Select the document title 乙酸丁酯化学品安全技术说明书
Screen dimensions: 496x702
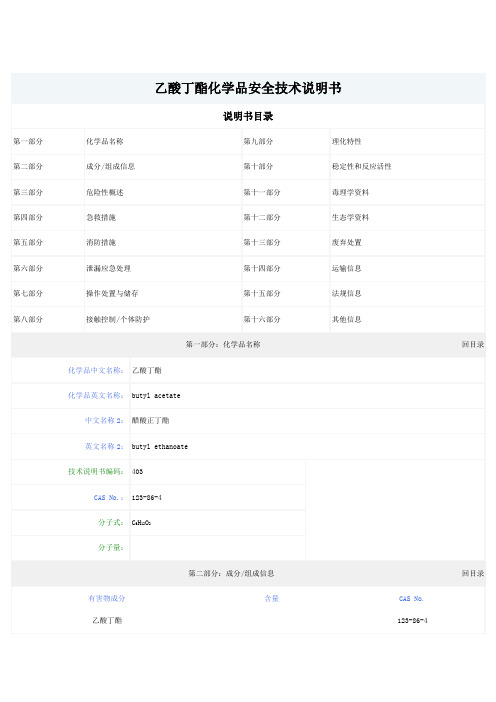[x=248, y=88]
